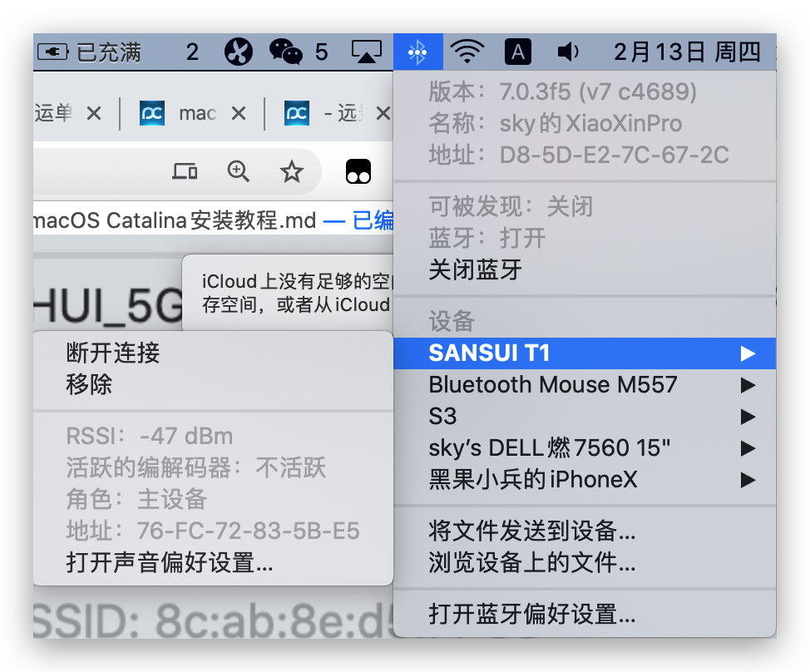Image resolution: width=810 pixels, height=672 pixels.
Task: Open the volume control icon
Action: tap(568, 52)
